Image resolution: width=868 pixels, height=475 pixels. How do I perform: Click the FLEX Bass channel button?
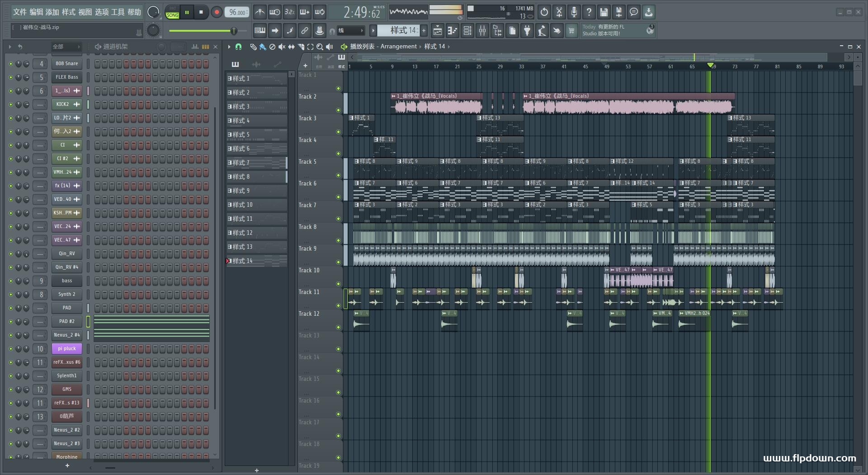[67, 77]
